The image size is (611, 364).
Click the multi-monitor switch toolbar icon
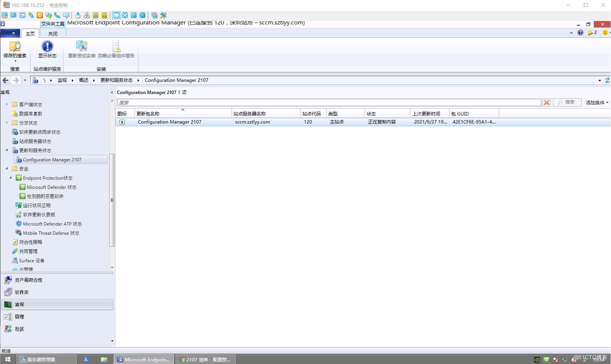[x=154, y=15]
